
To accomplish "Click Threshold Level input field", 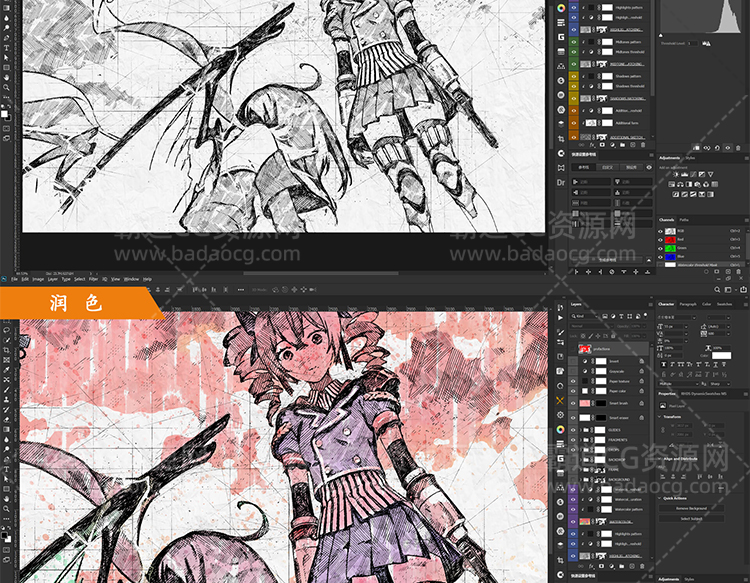I will tap(693, 44).
